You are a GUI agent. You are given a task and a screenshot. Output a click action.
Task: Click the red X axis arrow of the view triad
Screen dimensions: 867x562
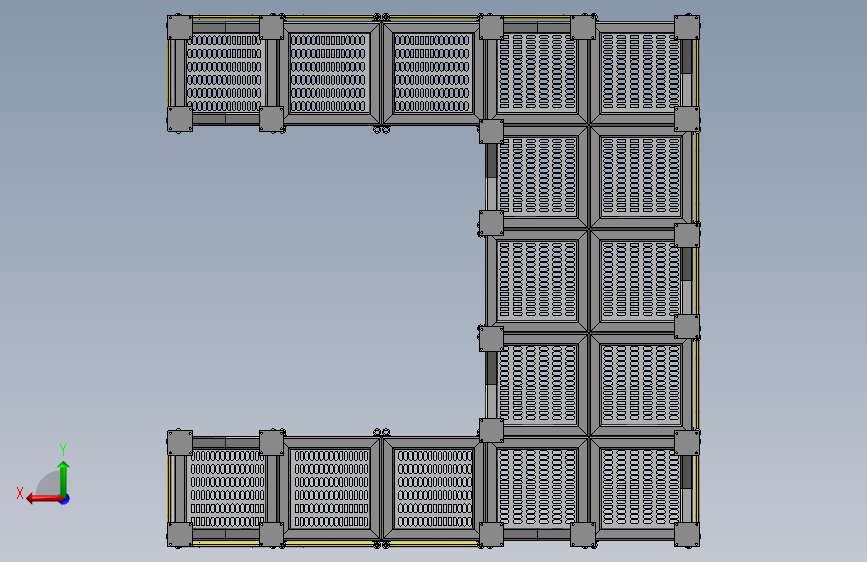click(44, 499)
